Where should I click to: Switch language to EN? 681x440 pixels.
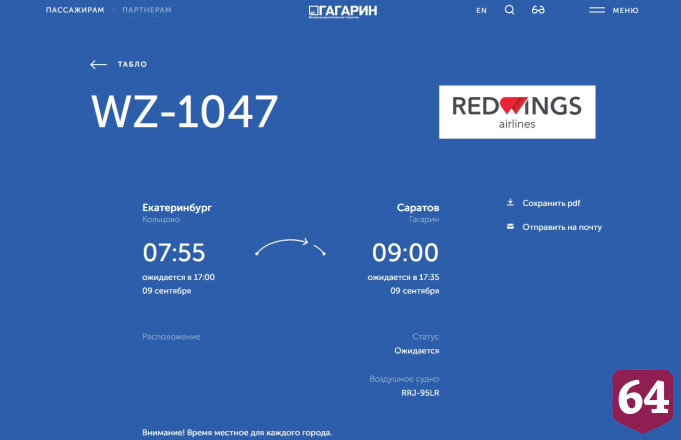click(x=481, y=10)
